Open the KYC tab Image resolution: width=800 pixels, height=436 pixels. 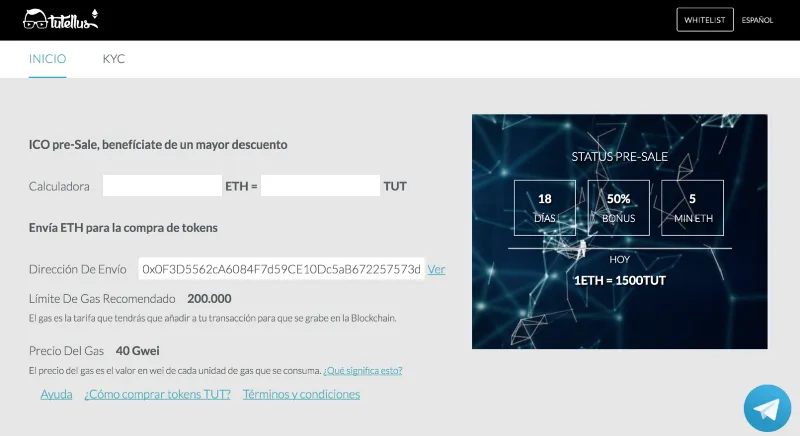coord(113,59)
